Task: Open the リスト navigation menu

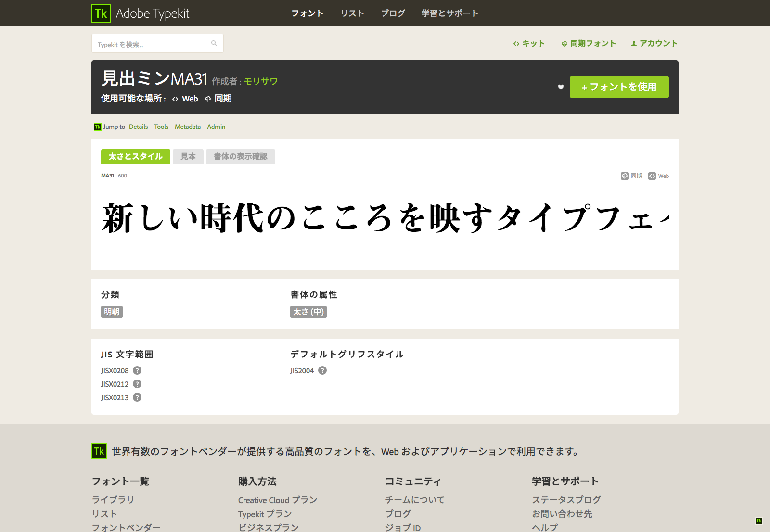Action: click(352, 13)
